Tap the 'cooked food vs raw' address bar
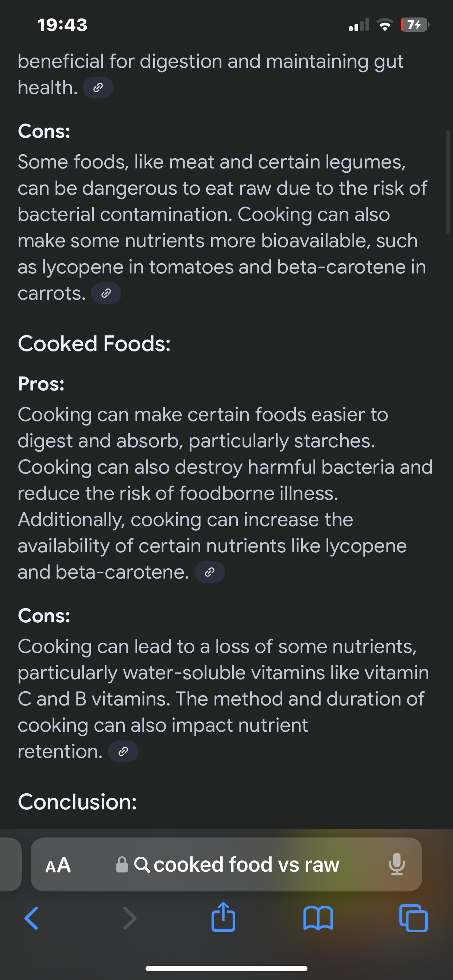The width and height of the screenshot is (453, 980). tap(226, 864)
